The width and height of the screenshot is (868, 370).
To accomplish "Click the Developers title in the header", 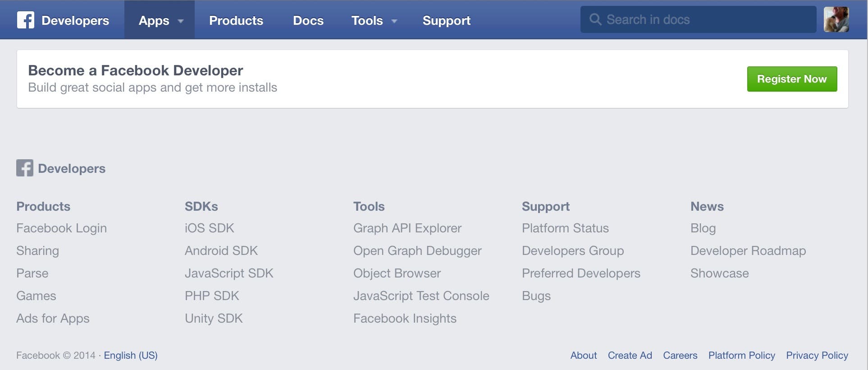I will [75, 21].
